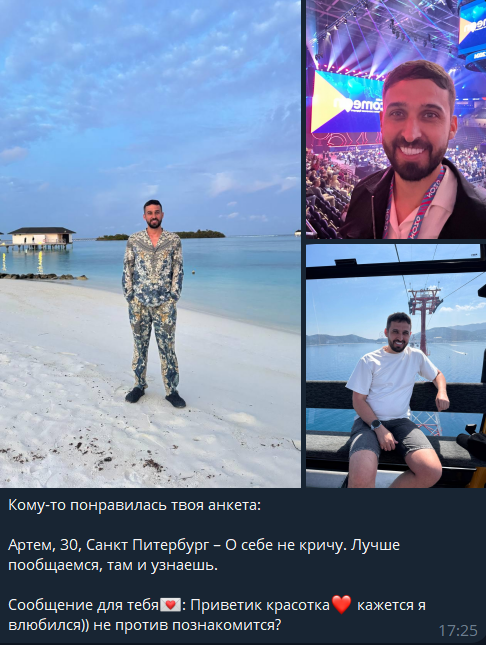Select the name 'Артем' in the message
Image resolution: width=486 pixels, height=645 pixels.
click(x=32, y=545)
